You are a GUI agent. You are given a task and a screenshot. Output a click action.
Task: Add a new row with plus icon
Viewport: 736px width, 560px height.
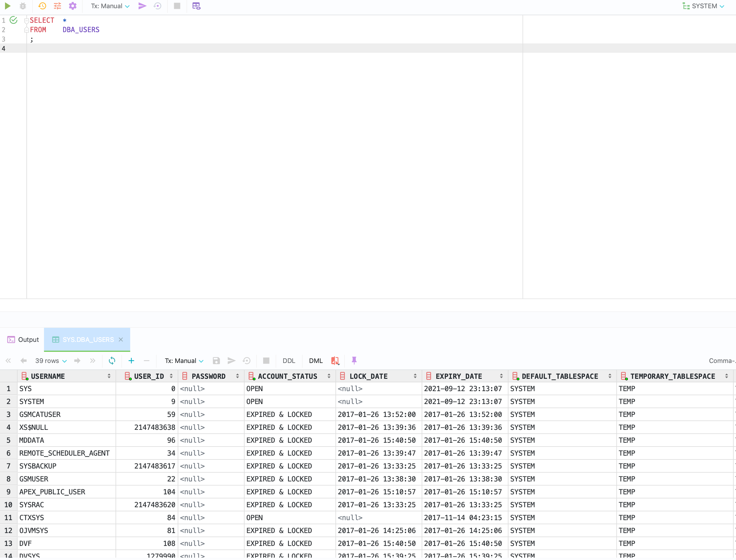click(x=131, y=361)
